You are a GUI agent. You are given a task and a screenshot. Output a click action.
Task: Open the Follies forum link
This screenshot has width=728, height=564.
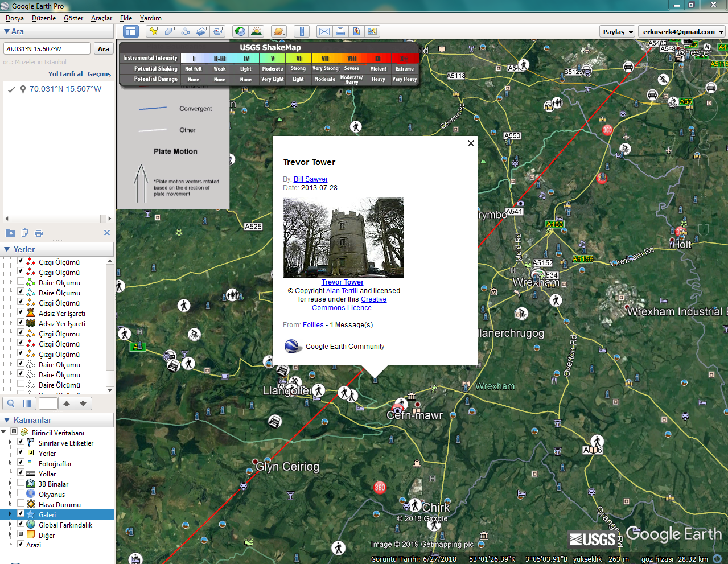pos(313,324)
